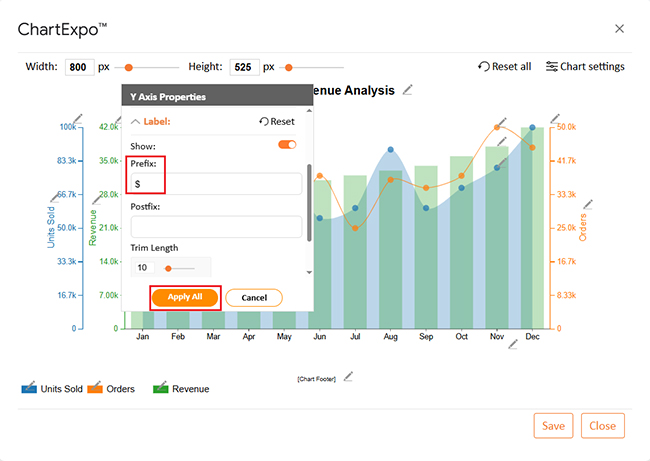Open Chart settings
This screenshot has height=461, width=650.
tap(585, 67)
